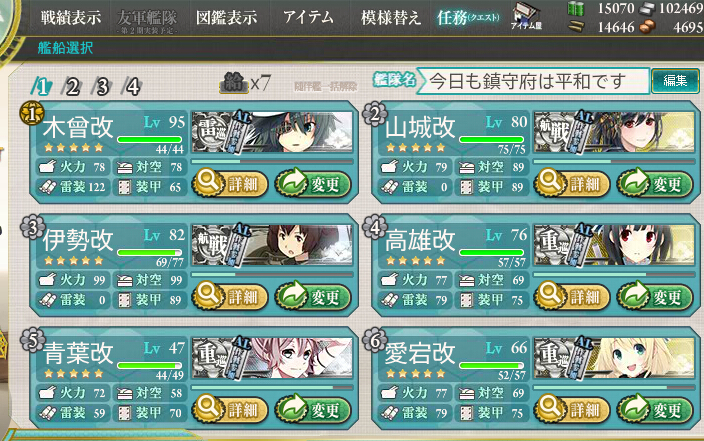Select fleet tab 2
This screenshot has width=704, height=441.
[x=72, y=86]
